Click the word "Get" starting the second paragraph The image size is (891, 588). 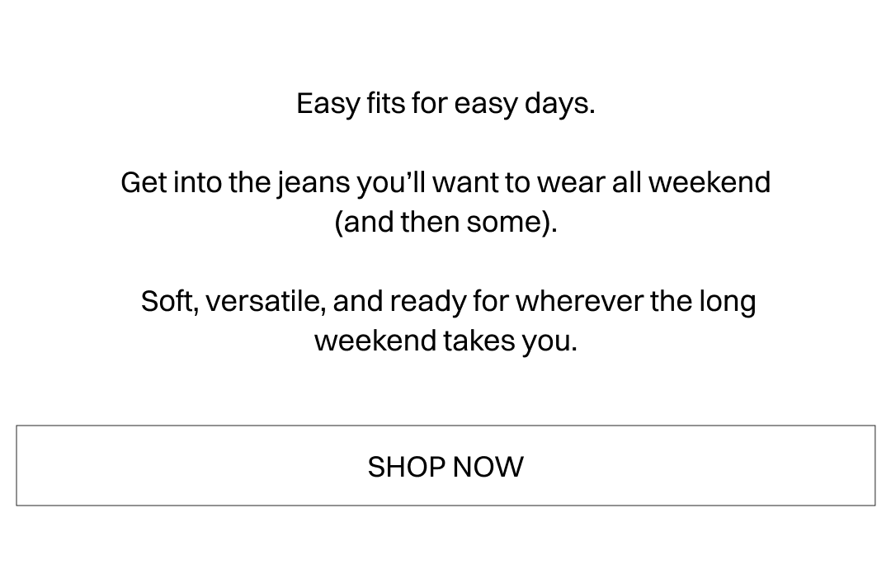[144, 182]
